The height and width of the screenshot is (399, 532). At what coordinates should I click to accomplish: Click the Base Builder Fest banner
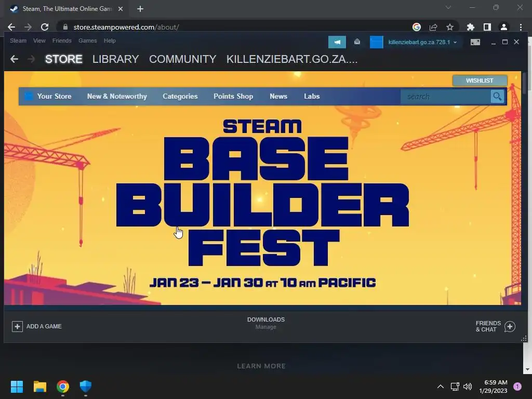tap(262, 204)
